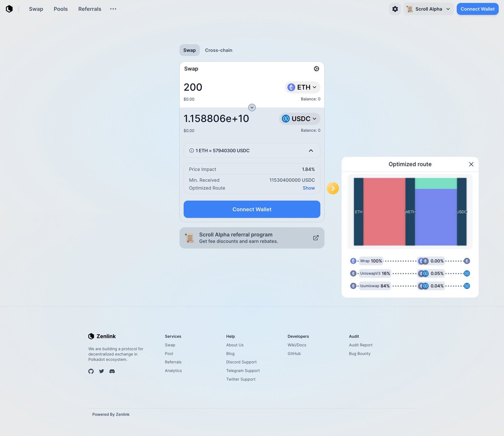Click the red ETH-to-WETH band in the route chart
Viewport: 504px width, 436px height.
[384, 212]
